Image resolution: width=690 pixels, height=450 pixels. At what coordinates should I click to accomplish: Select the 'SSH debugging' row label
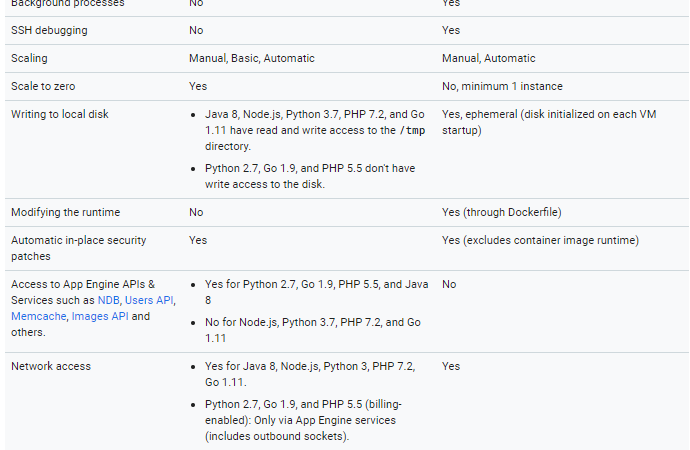tap(49, 30)
